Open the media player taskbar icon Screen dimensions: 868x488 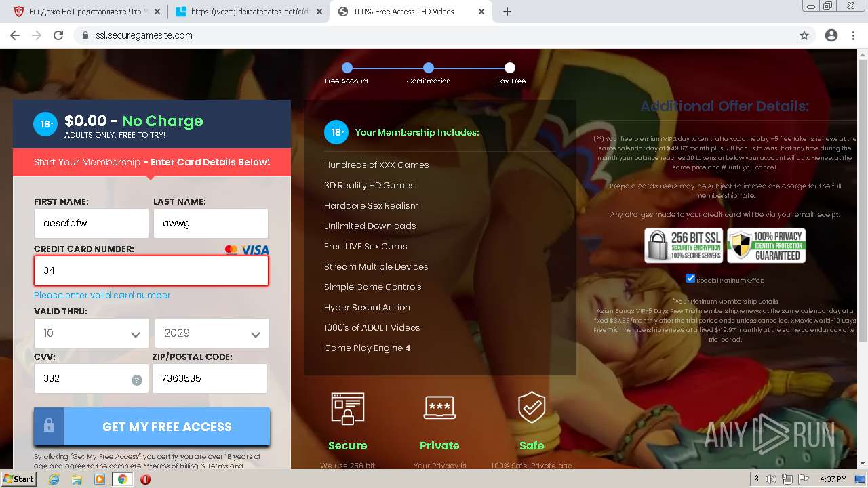100,479
